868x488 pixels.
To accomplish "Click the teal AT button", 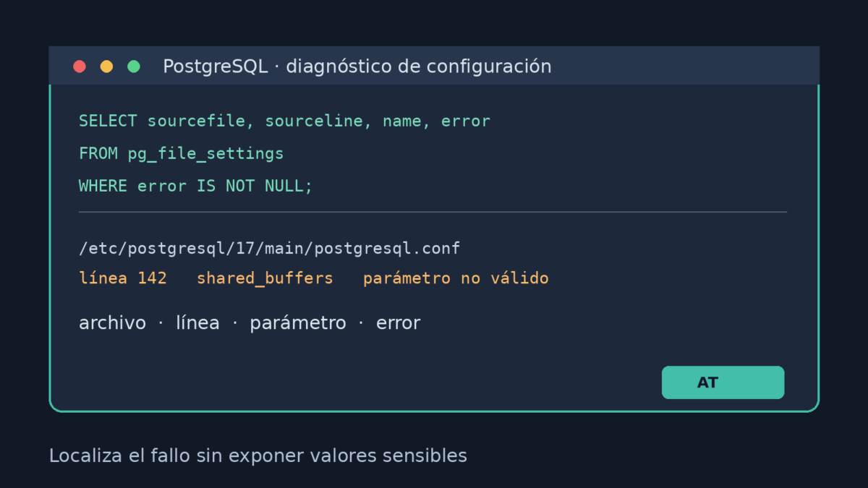I will (x=723, y=382).
